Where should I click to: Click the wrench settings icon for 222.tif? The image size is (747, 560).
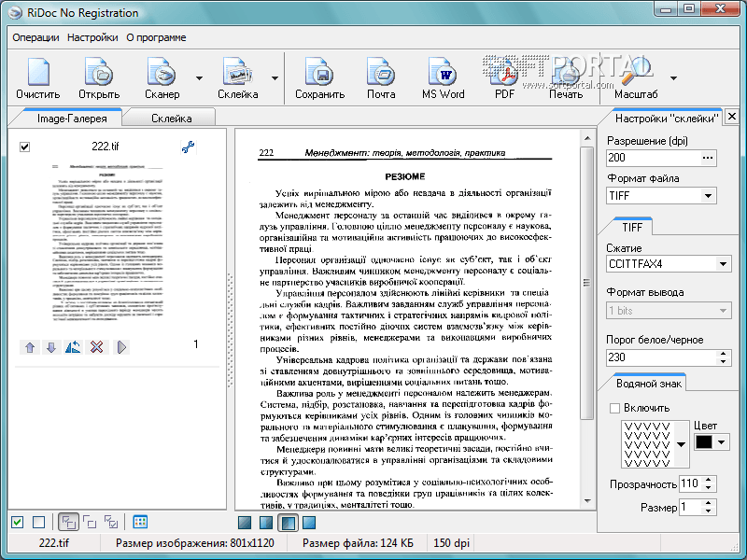click(x=188, y=147)
